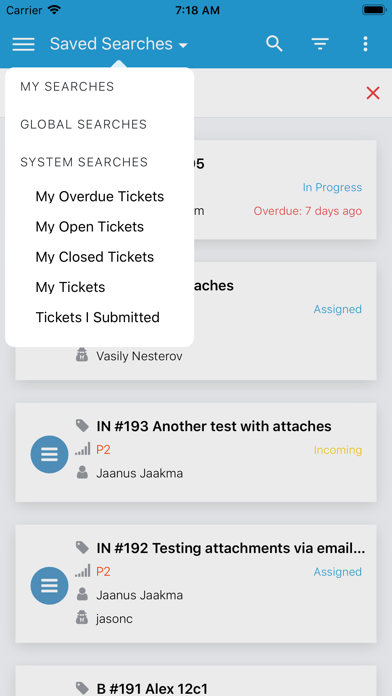
Task: Open the filter icon in header
Action: tap(320, 44)
